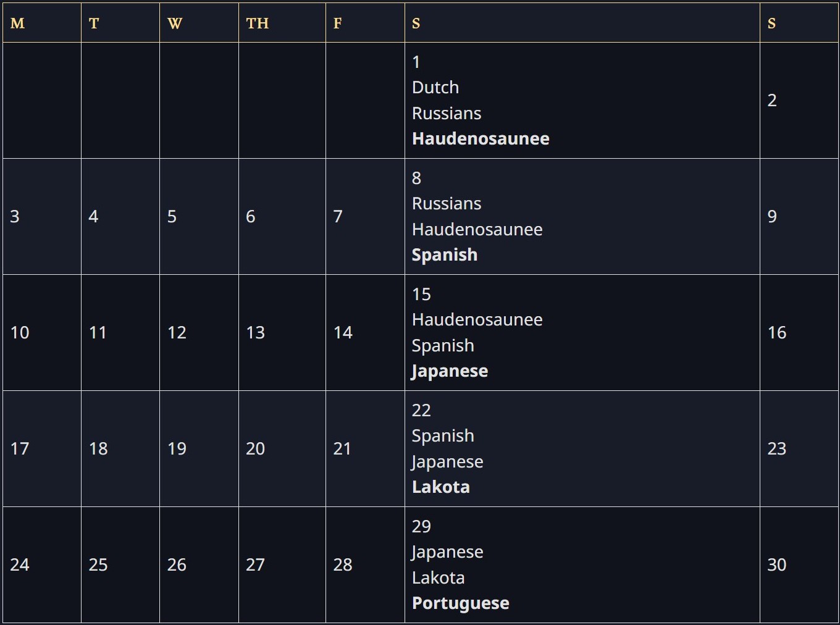Click the TH column header
The width and height of the screenshot is (840, 625).
258,23
